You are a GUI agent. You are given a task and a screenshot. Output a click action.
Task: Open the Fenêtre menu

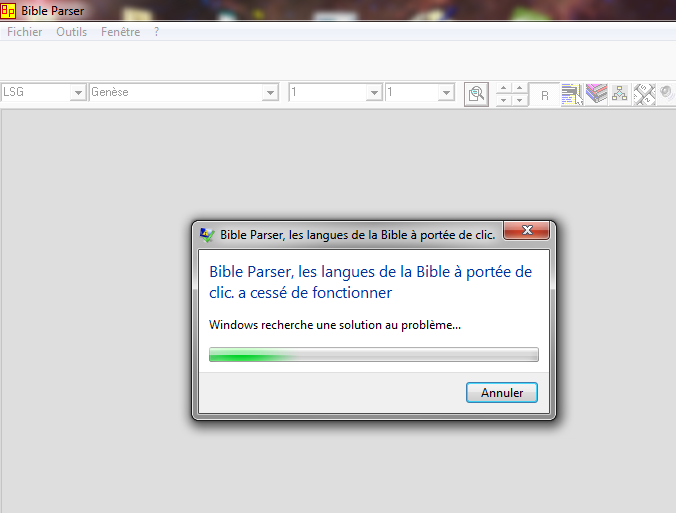[121, 32]
